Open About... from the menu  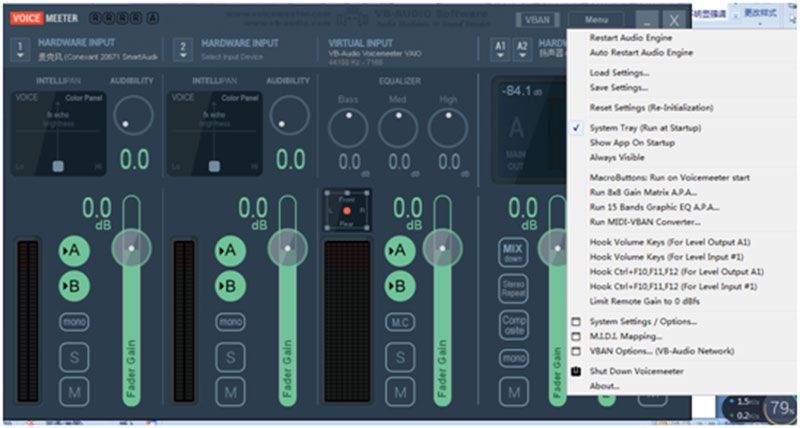point(605,386)
